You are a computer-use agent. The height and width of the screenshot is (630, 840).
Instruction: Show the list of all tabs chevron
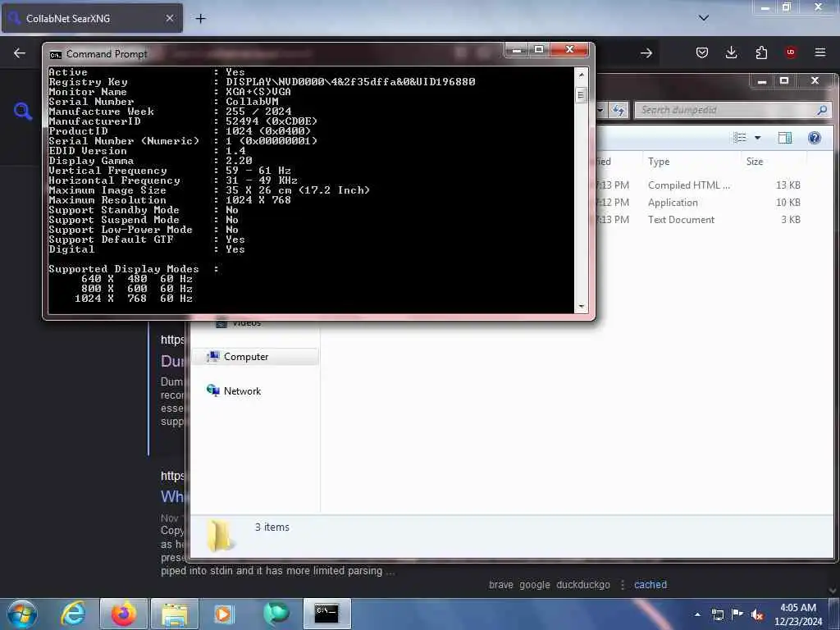[x=703, y=18]
